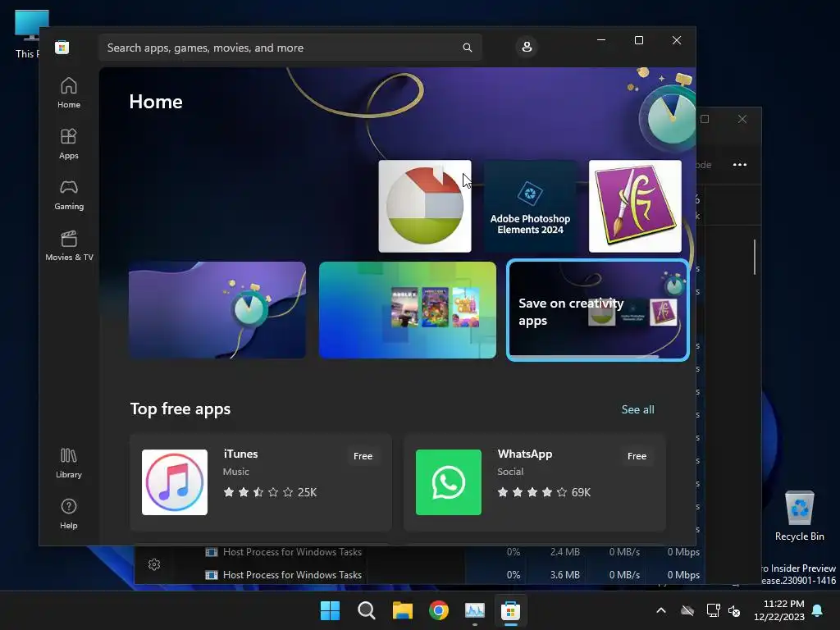Screen dimensions: 840x630
Task: Open the purple calligraphy app tile
Action: tap(635, 206)
